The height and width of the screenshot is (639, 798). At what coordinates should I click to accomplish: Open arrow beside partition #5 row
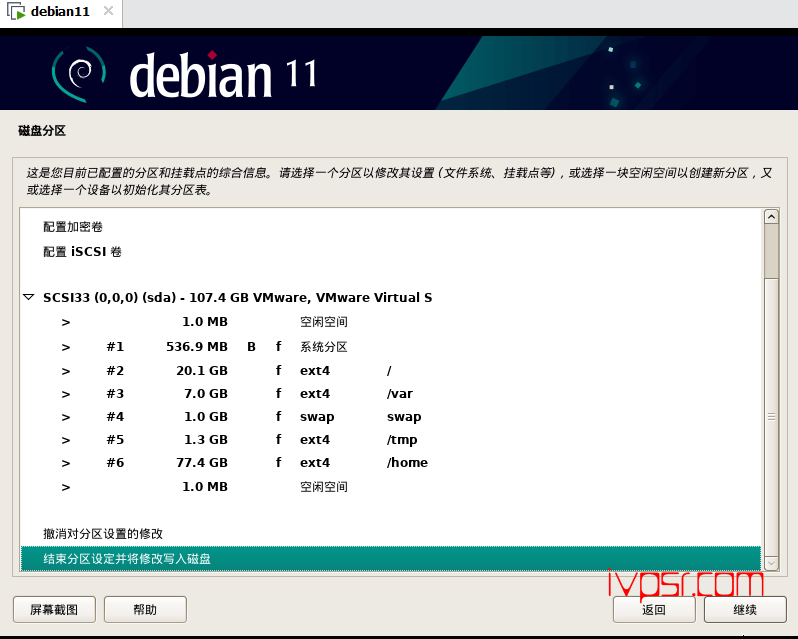pyautogui.click(x=66, y=440)
